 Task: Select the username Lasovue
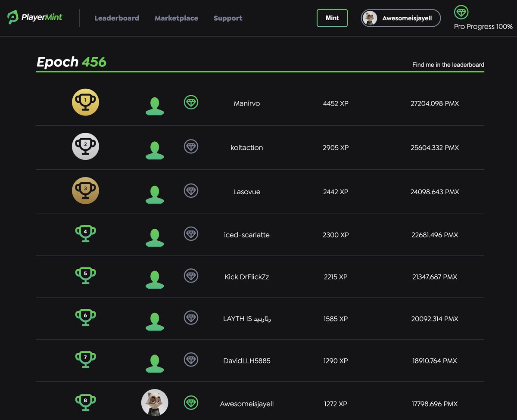coord(247,192)
